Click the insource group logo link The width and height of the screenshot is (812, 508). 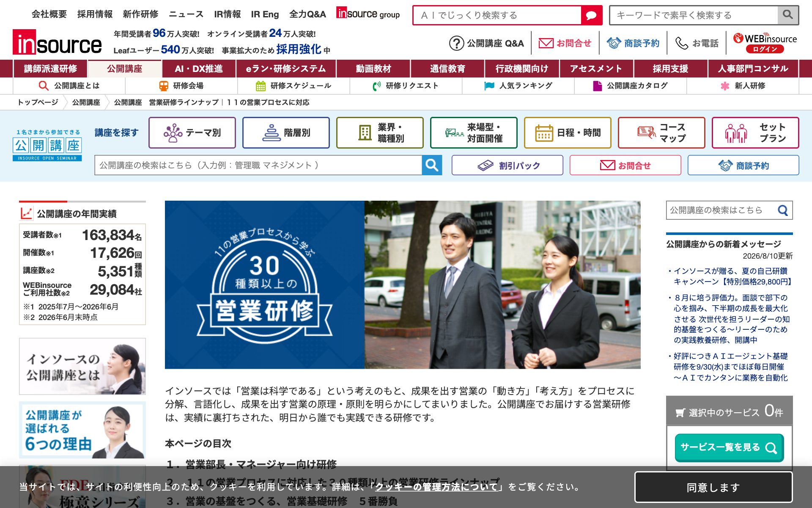368,14
